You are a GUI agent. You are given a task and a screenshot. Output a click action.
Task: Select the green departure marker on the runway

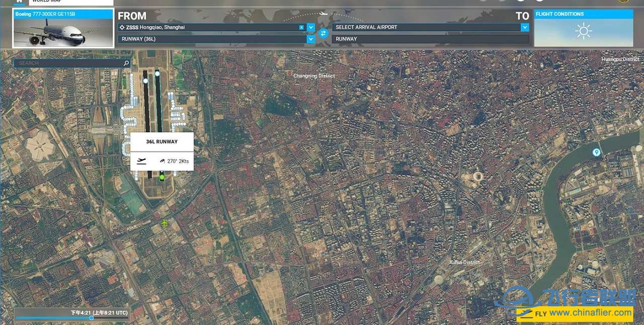(x=162, y=177)
